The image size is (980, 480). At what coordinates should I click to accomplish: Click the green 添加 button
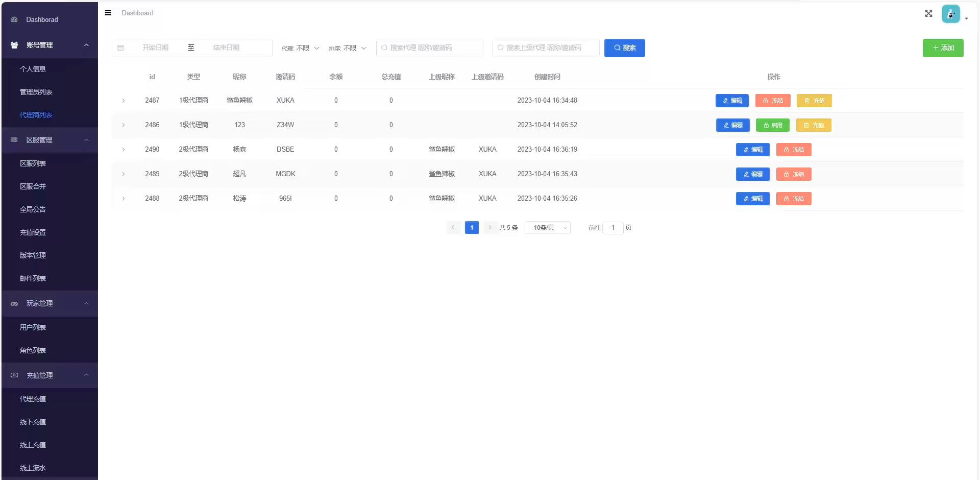tap(943, 48)
